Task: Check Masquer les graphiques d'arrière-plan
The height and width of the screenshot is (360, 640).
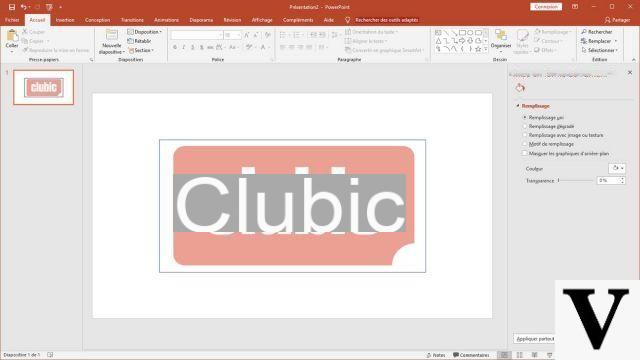Action: [x=525, y=153]
